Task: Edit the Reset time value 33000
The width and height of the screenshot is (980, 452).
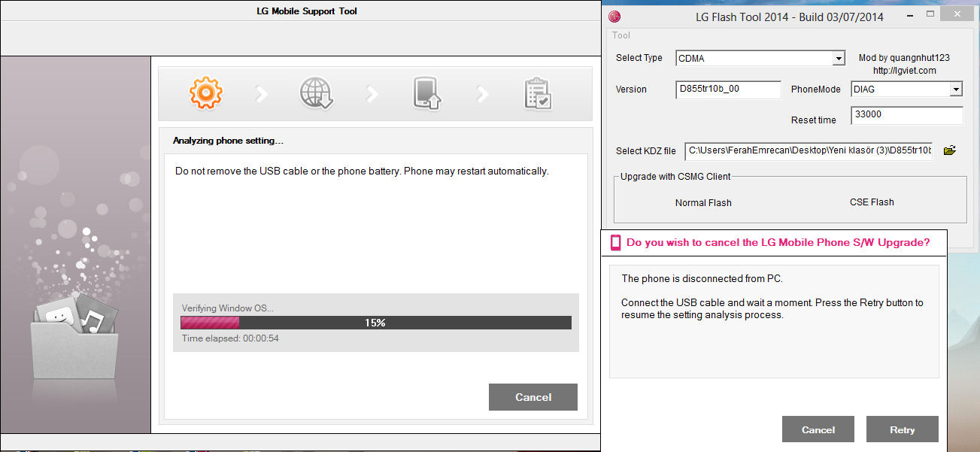Action: (x=907, y=115)
